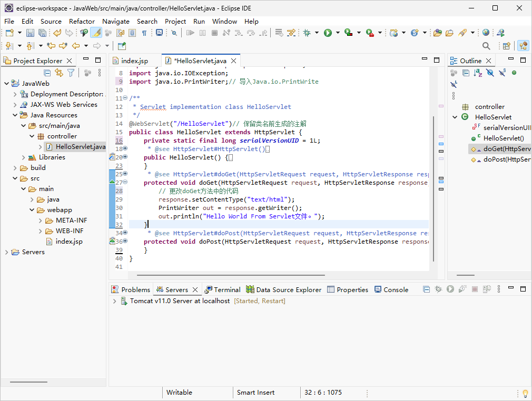Open the Outline view menu dots
The width and height of the screenshot is (532, 401).
[x=454, y=96]
